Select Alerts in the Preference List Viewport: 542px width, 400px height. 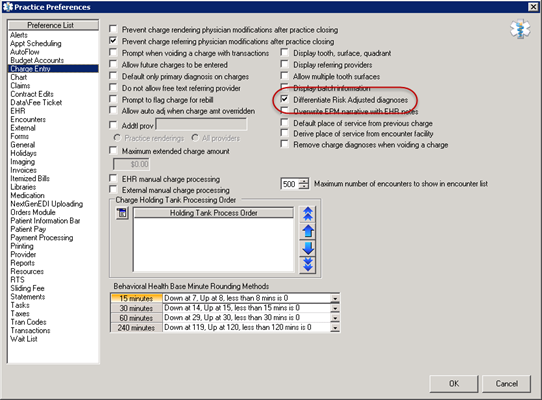pos(19,35)
